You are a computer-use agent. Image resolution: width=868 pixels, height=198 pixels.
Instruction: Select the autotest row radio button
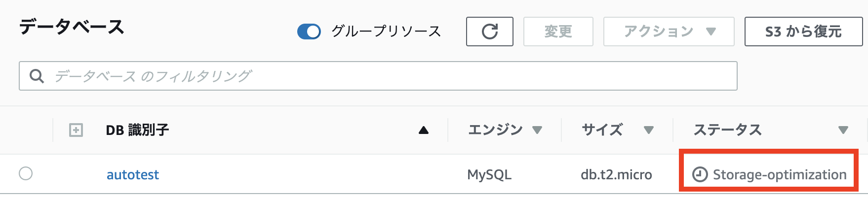pyautogui.click(x=26, y=174)
